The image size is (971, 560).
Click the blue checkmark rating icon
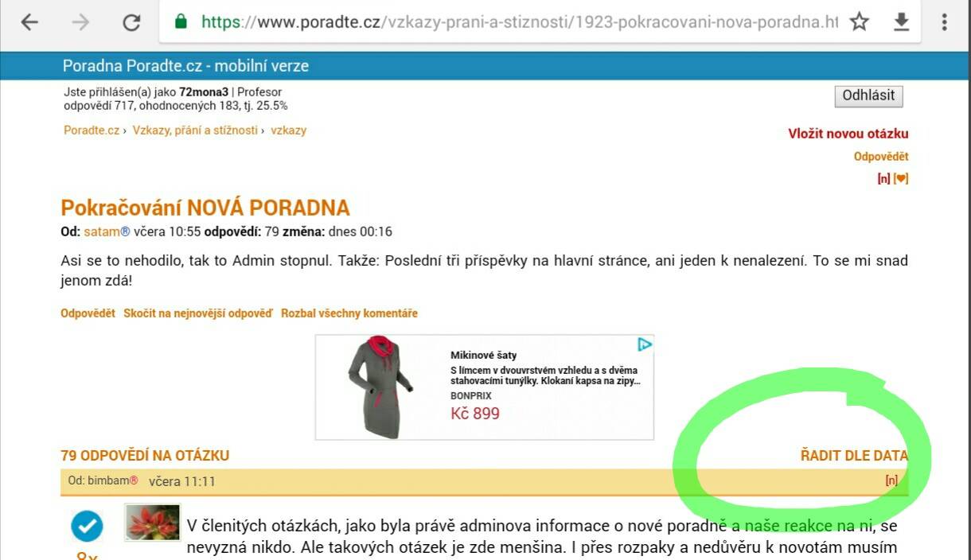87,526
